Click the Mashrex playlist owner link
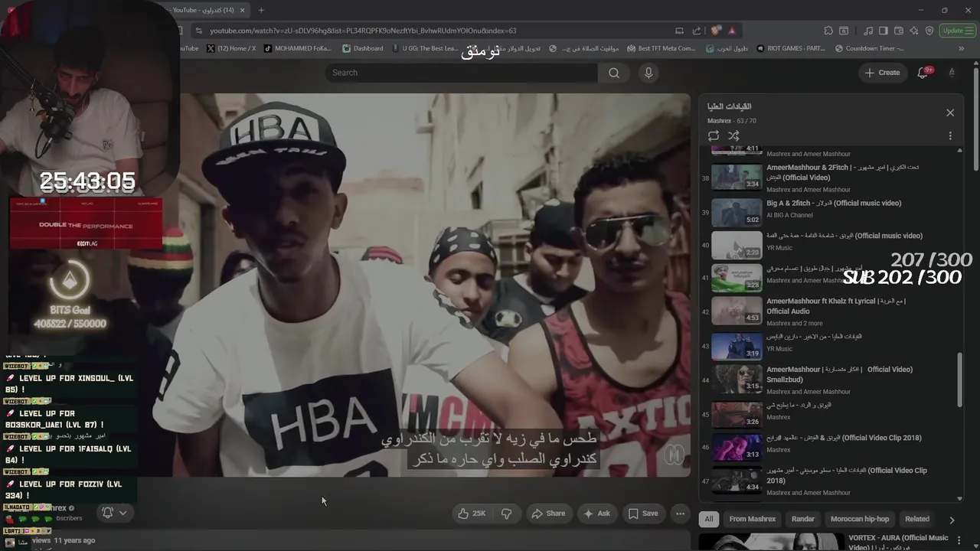The image size is (980, 551). (x=720, y=121)
